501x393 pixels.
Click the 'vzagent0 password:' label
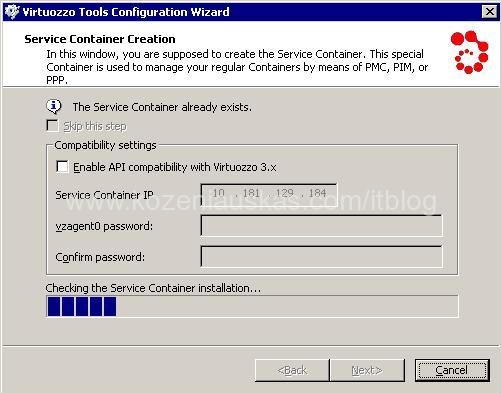click(x=104, y=226)
